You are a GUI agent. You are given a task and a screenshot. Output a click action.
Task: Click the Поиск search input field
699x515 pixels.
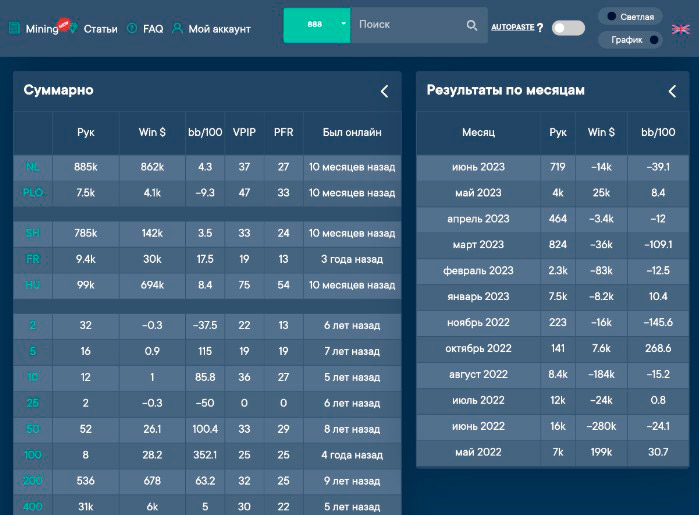coord(405,24)
